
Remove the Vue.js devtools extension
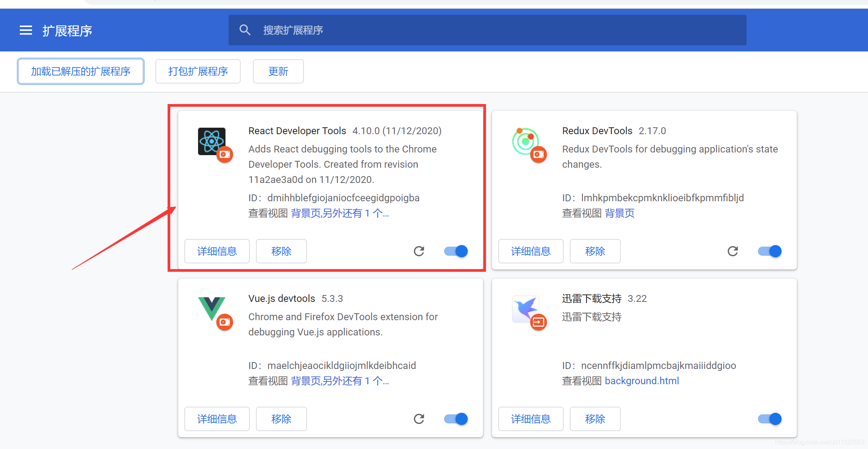tap(281, 419)
